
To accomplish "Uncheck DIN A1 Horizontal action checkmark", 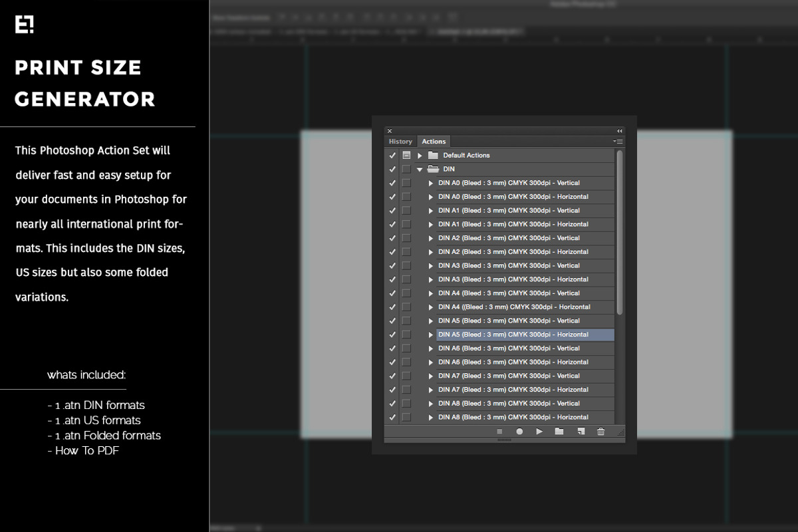I will coord(392,224).
